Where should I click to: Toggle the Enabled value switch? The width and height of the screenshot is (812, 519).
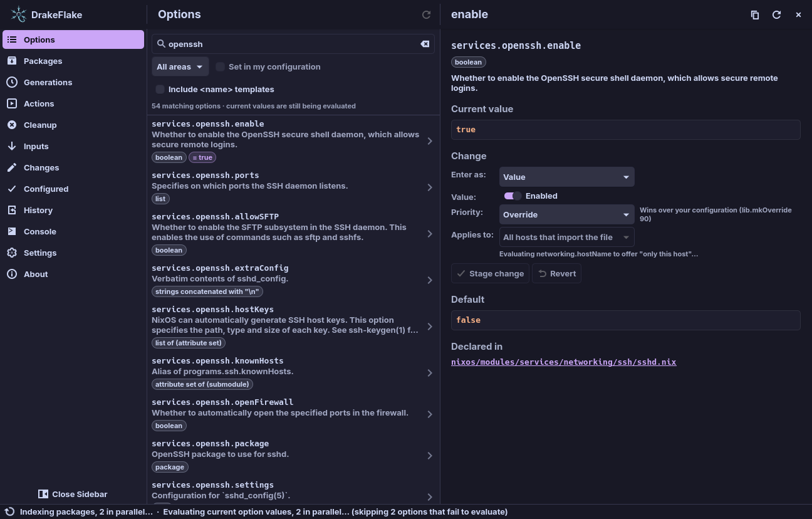click(513, 196)
